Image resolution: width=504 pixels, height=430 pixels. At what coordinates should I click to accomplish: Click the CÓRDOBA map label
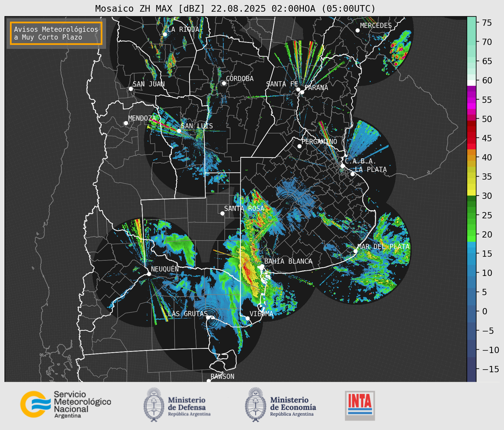pos(240,78)
